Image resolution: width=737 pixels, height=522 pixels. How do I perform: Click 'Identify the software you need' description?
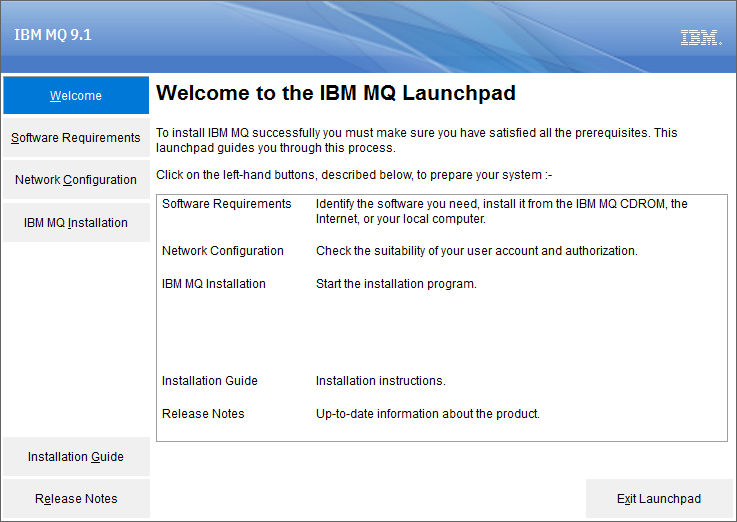click(x=502, y=211)
